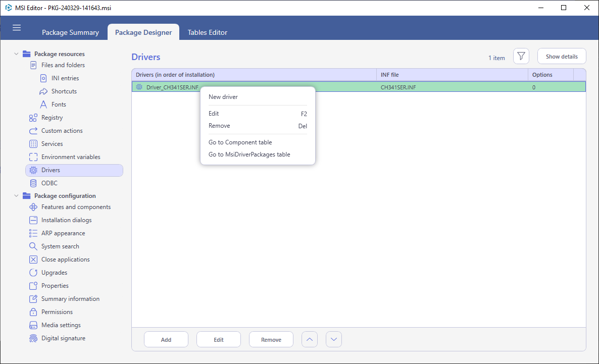Click the Properties icon
This screenshot has height=364, width=599.
(x=33, y=286)
